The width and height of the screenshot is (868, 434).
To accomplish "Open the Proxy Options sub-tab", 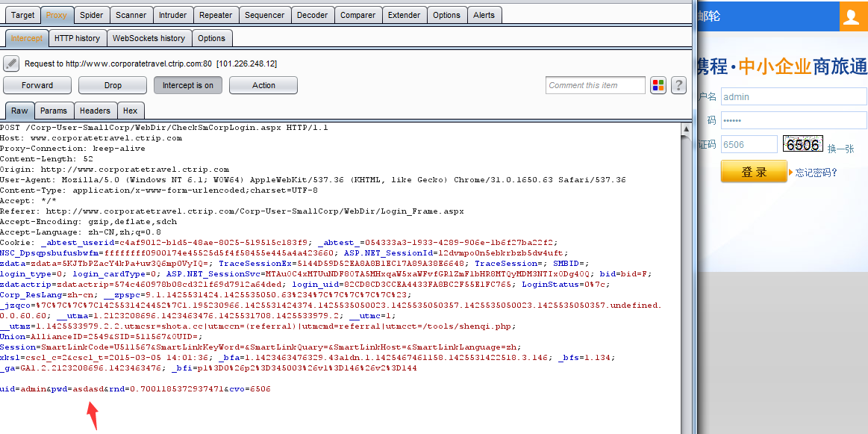I will pyautogui.click(x=211, y=38).
